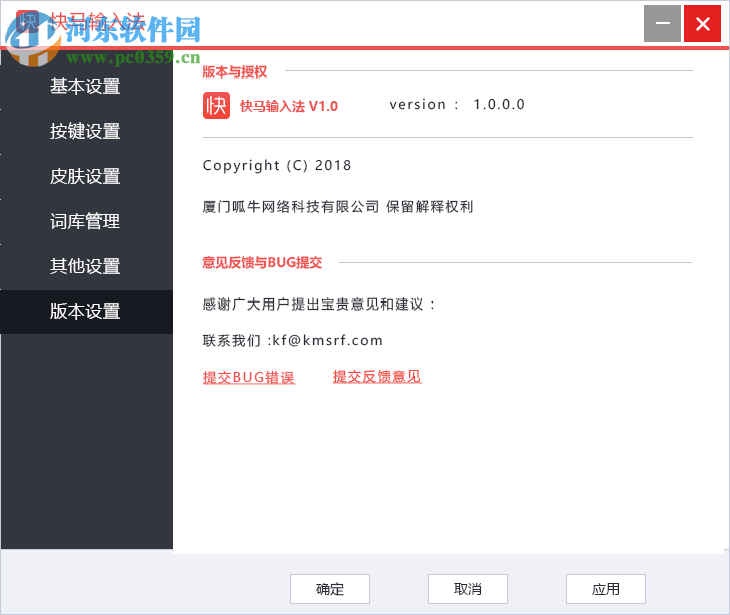Click the 快马输入法 V1.0 product name
The height and width of the screenshot is (615, 730).
[289, 106]
